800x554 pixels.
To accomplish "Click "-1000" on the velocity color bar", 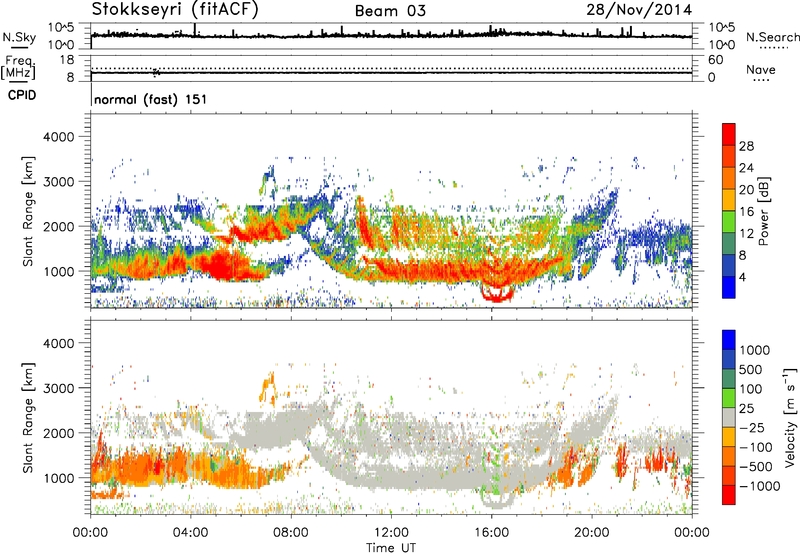I will coord(759,486).
